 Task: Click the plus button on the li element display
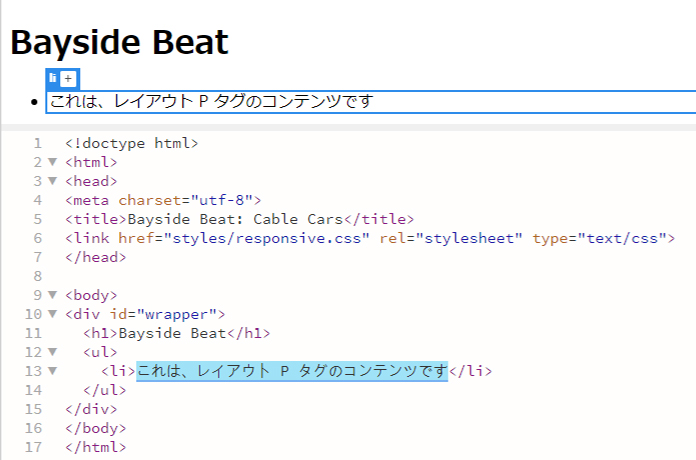coord(68,78)
